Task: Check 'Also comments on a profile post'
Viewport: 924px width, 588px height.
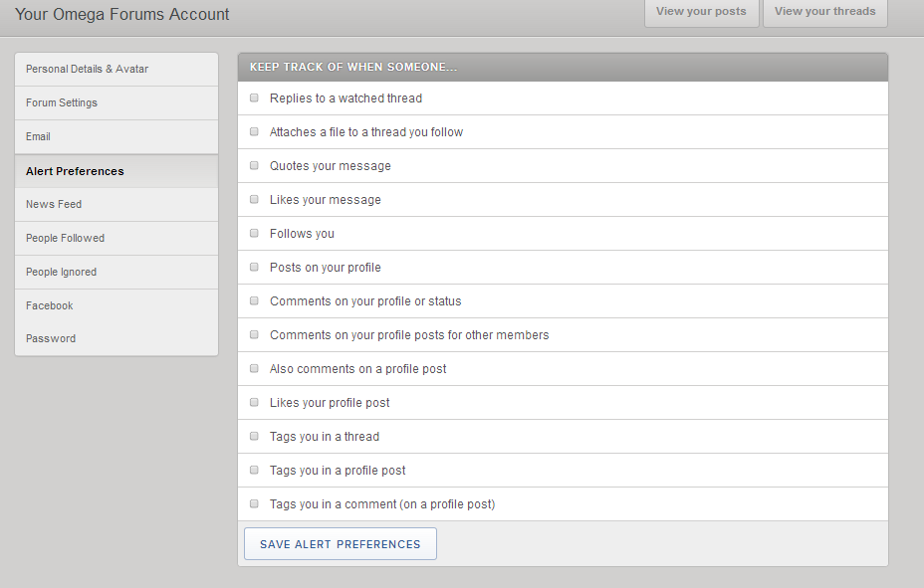Action: point(254,369)
